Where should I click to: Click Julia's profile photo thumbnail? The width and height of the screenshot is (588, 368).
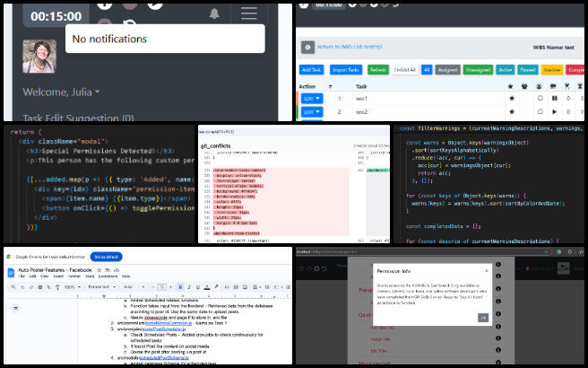point(39,57)
